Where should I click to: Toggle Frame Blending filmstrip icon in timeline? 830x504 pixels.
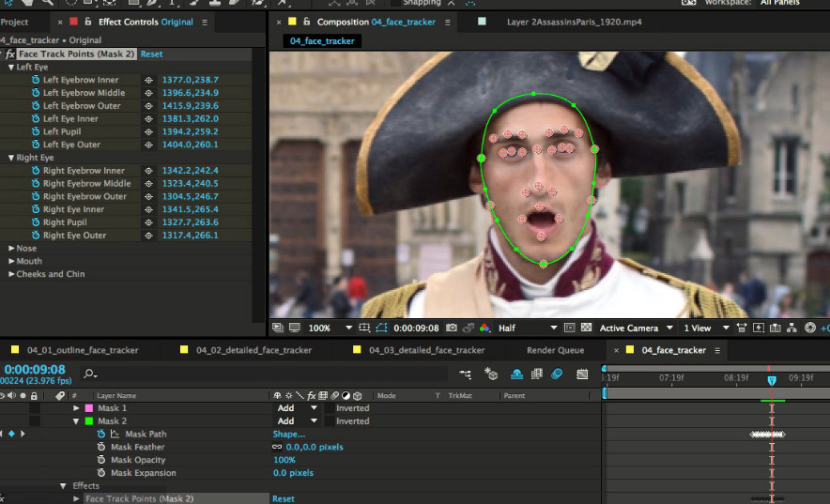537,374
